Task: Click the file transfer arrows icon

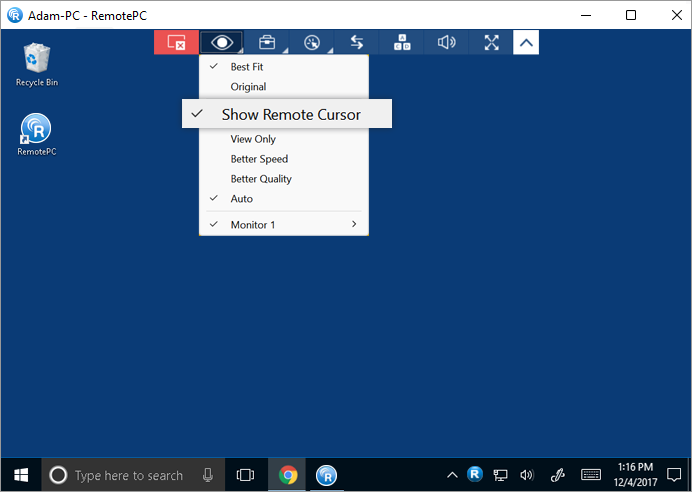Action: tap(356, 42)
